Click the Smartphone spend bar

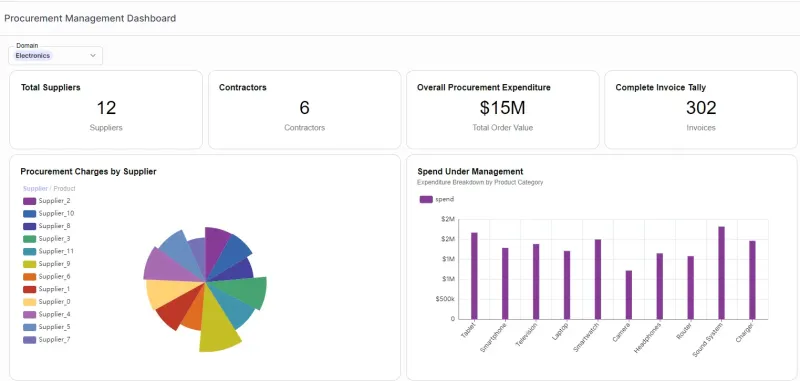click(505, 284)
